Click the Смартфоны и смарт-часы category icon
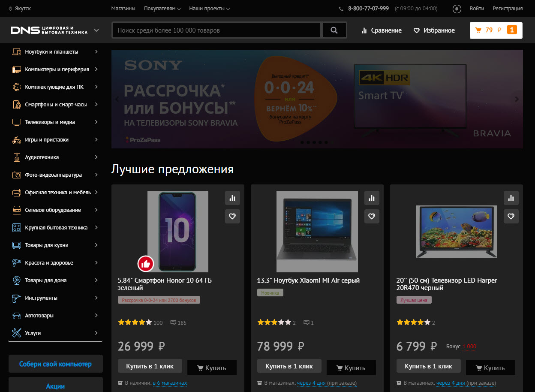 coord(17,105)
